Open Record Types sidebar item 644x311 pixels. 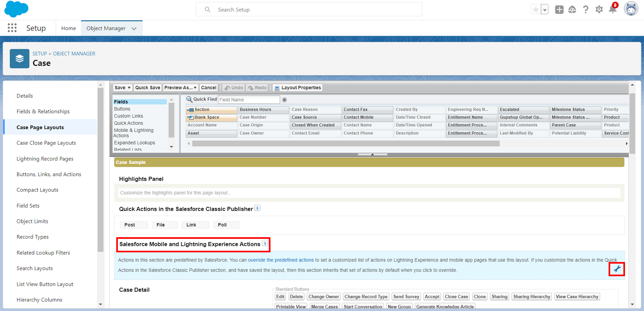[33, 237]
